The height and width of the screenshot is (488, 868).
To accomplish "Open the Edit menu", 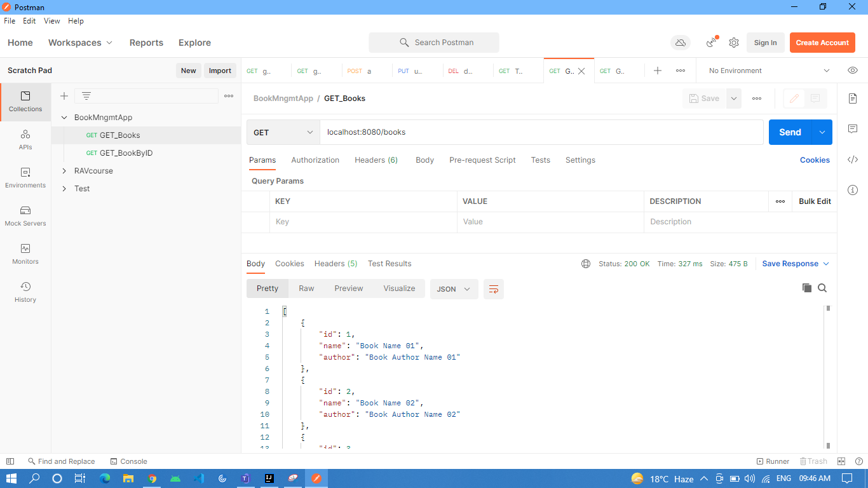I will pyautogui.click(x=29, y=21).
